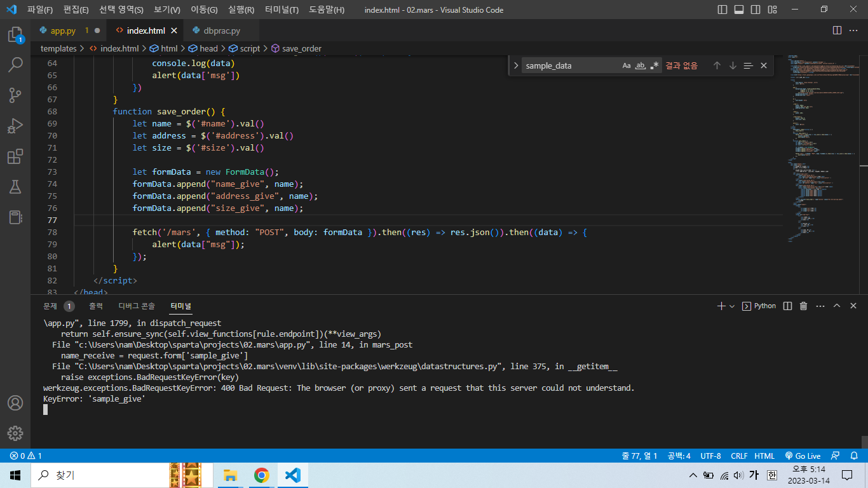Toggle the primary side bar layout icon
The image size is (868, 488).
[x=722, y=10]
